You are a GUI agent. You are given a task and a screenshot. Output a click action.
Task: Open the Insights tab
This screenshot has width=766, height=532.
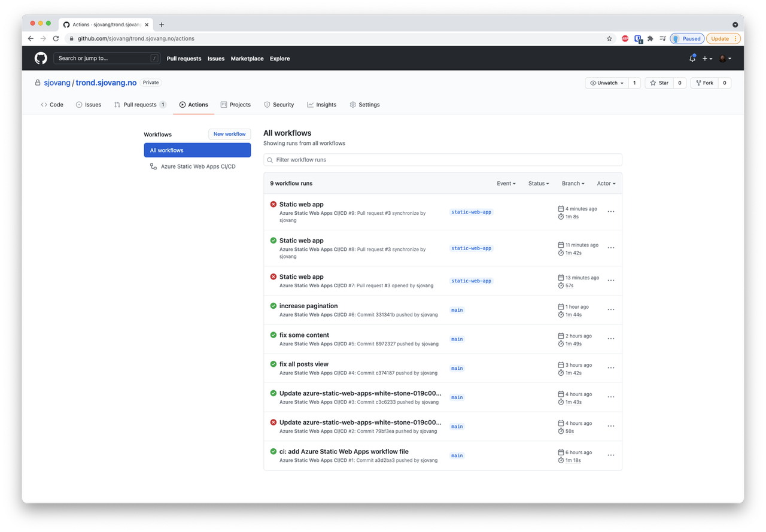click(x=321, y=104)
